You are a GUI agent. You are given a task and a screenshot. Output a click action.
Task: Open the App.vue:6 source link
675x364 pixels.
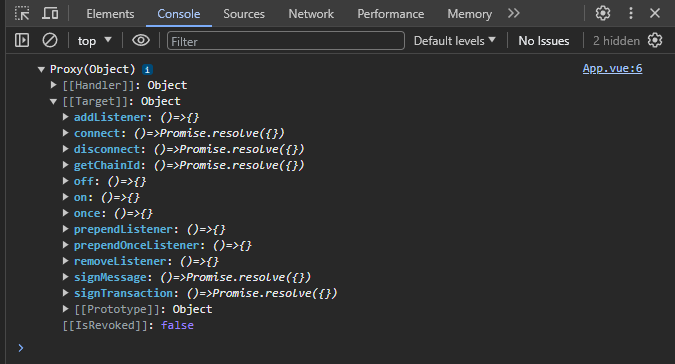click(612, 68)
